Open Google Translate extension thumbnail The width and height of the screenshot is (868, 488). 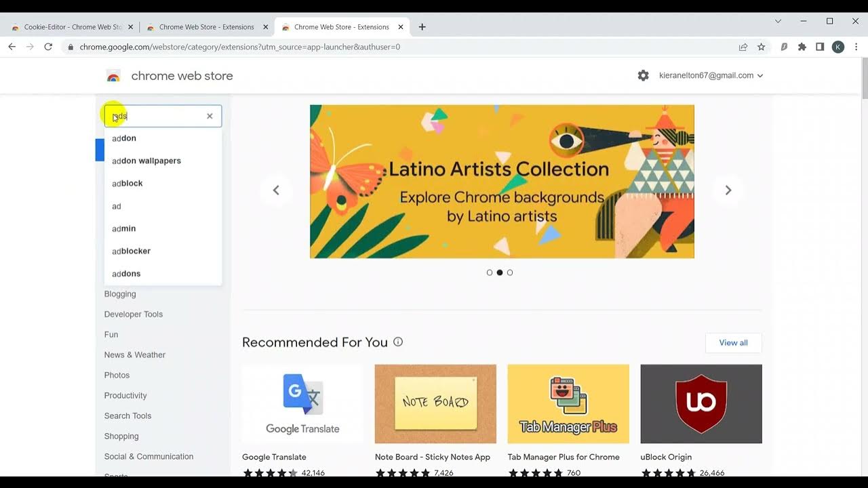(x=302, y=404)
